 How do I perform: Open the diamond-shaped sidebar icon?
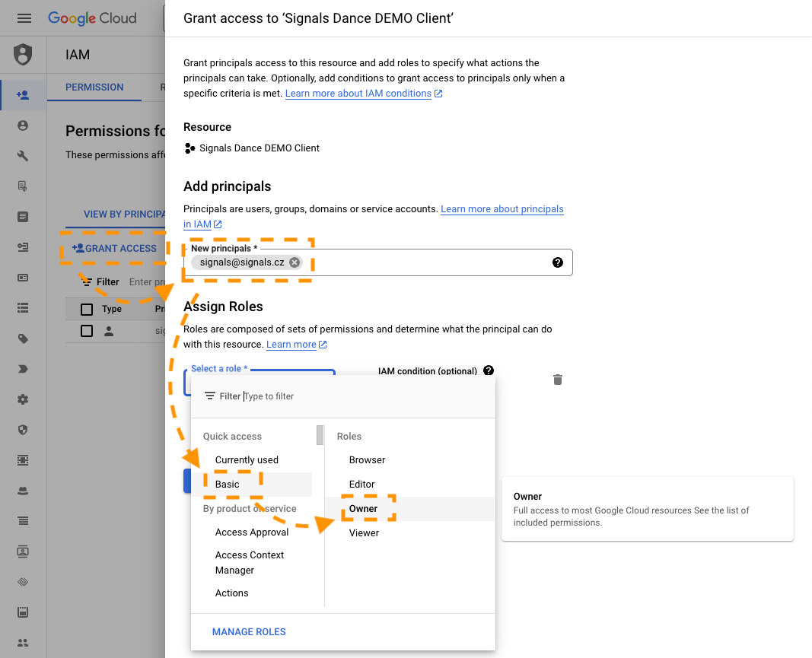pos(23,582)
